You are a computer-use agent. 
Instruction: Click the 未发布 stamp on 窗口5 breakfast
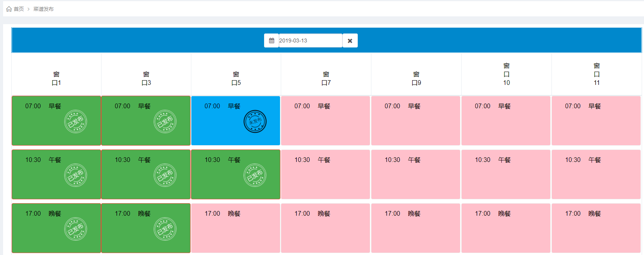tap(255, 121)
